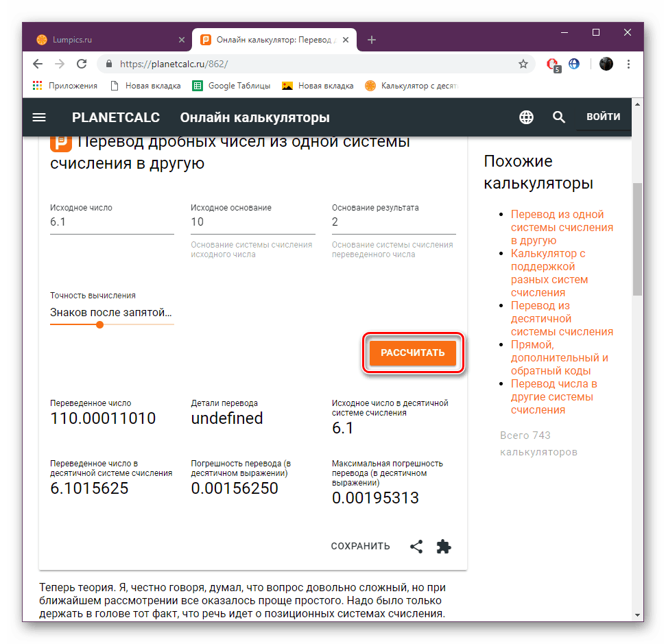
Task: Go back using the back arrow
Action: 38,64
